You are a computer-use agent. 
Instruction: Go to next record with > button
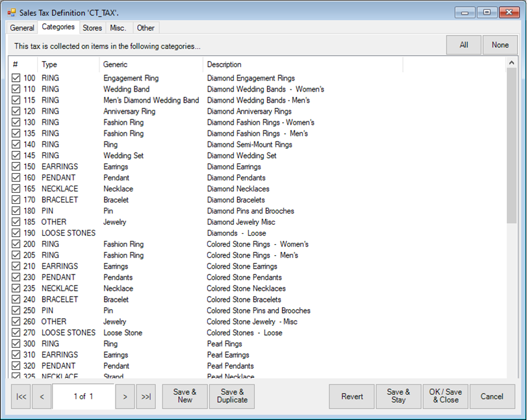pos(125,397)
